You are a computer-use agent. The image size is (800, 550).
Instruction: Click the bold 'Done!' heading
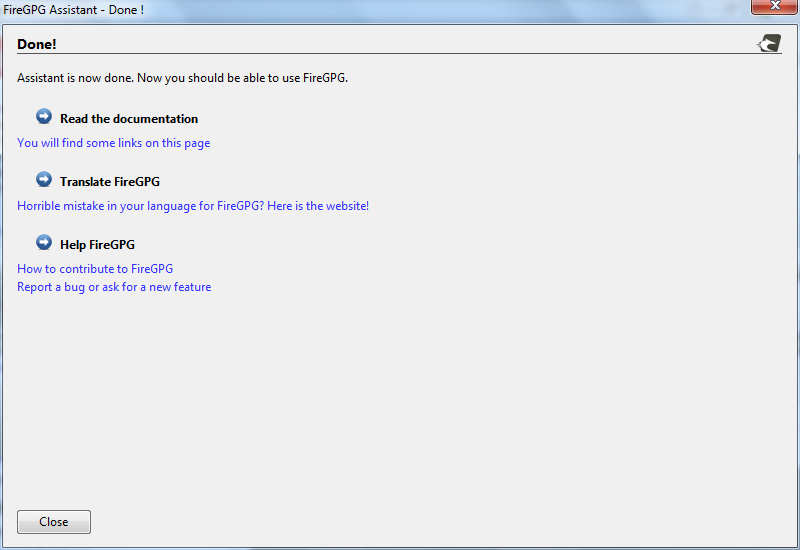pos(37,44)
